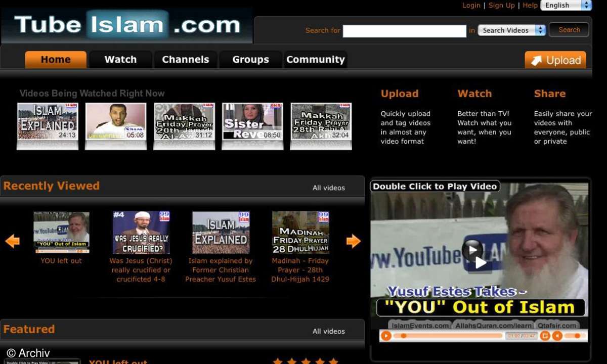
Task: Click the Search for input field
Action: pyautogui.click(x=404, y=31)
